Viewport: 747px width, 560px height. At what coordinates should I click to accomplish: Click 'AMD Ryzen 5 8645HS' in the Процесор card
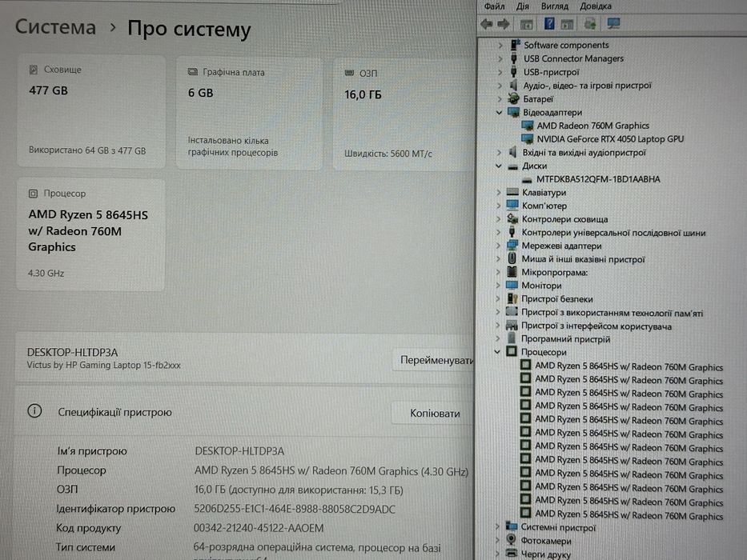coord(88,214)
